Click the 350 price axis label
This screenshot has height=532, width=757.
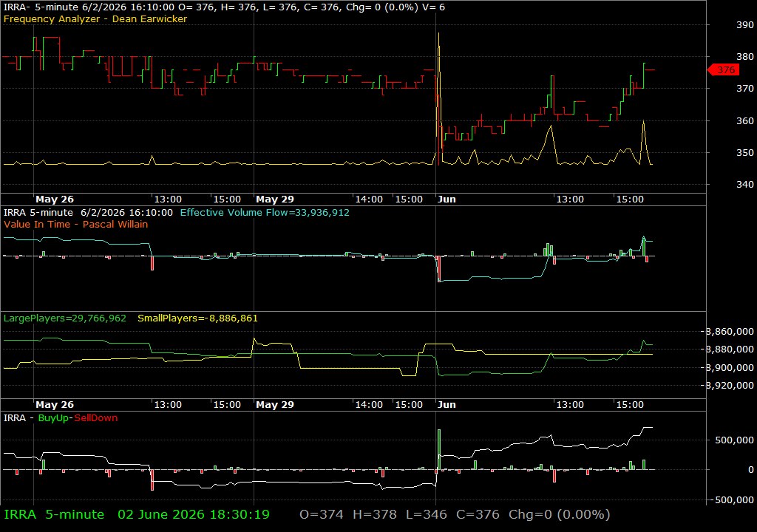click(745, 152)
